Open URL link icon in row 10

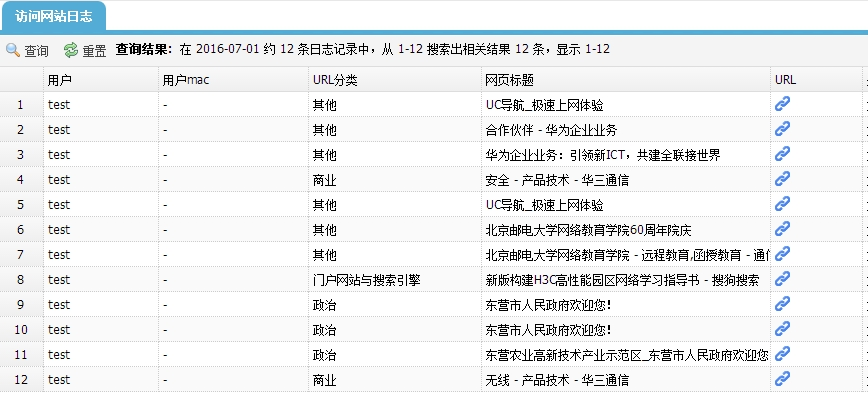[782, 328]
